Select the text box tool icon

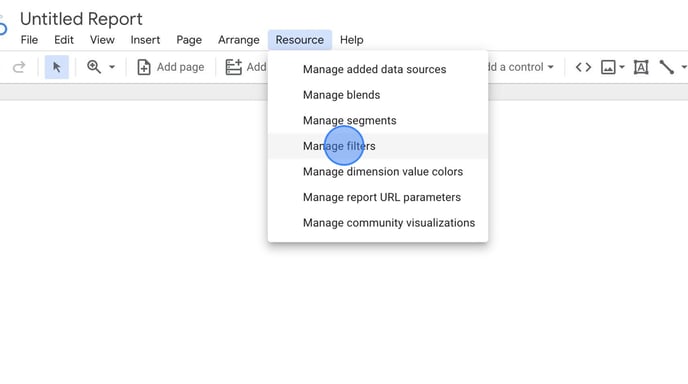click(641, 67)
